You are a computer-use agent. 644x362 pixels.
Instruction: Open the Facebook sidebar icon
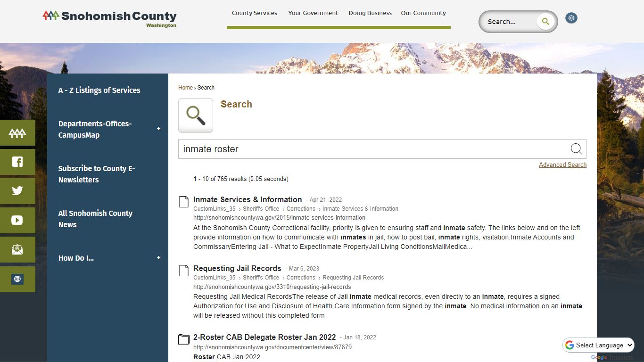click(x=17, y=162)
